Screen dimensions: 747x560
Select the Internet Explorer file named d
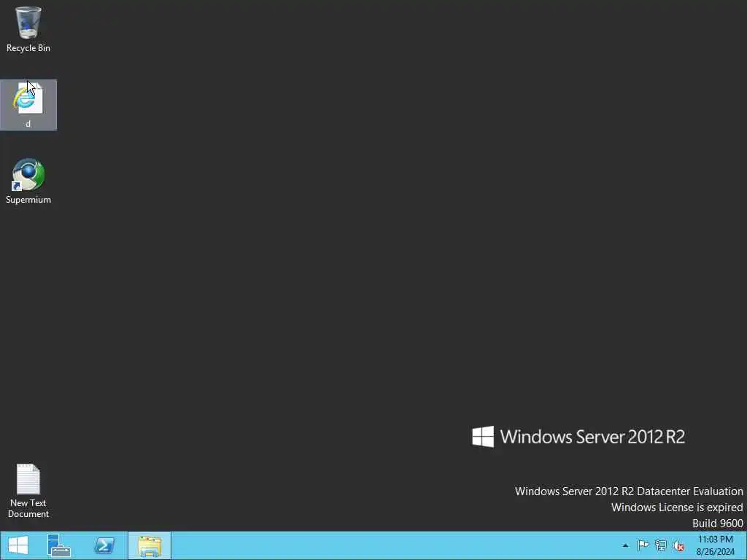point(28,105)
